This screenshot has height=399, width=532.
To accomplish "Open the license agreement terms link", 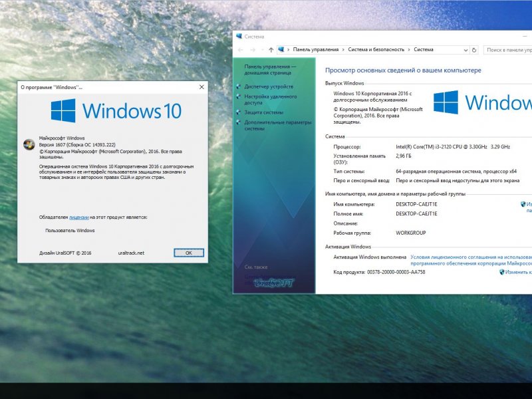I will [471, 260].
